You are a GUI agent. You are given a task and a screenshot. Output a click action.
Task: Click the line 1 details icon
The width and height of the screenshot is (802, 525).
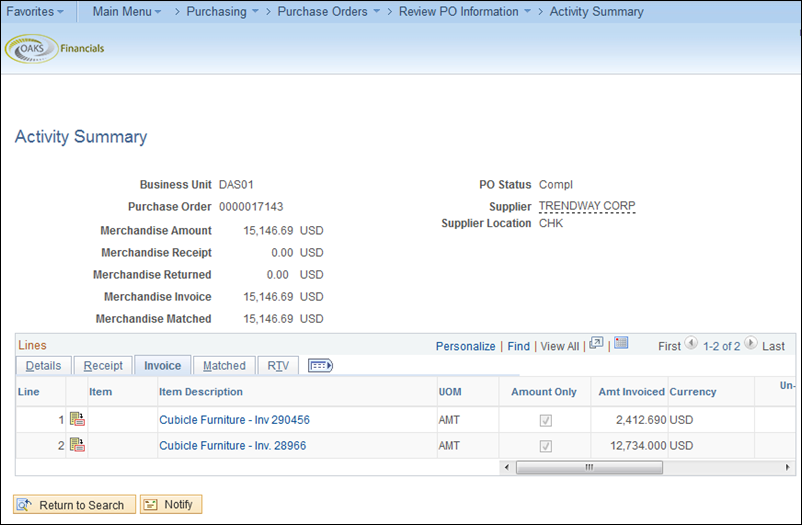coord(77,420)
